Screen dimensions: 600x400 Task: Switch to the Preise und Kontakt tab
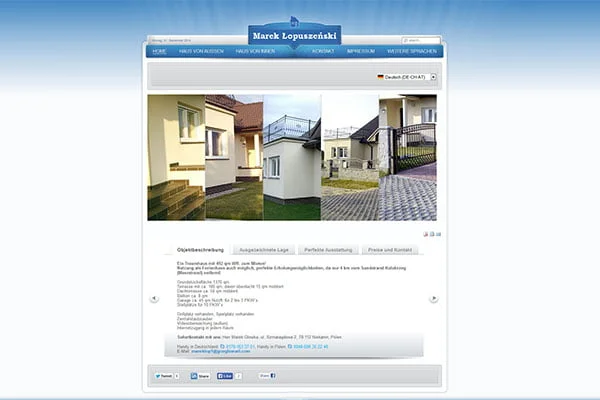(x=390, y=250)
